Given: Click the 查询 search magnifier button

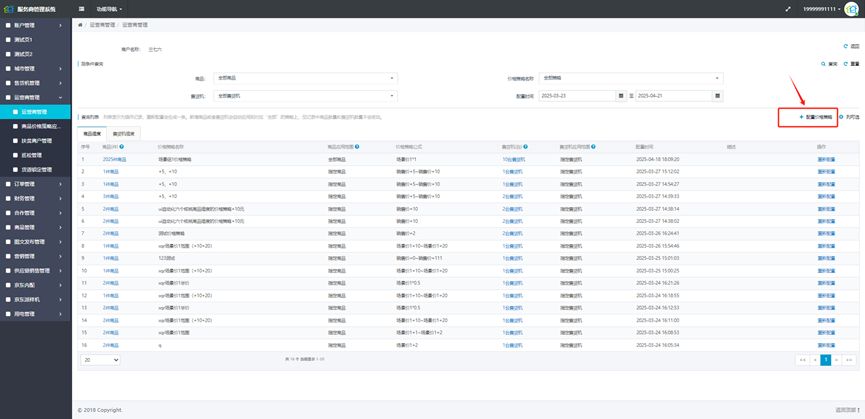Looking at the screenshot, I should (829, 64).
